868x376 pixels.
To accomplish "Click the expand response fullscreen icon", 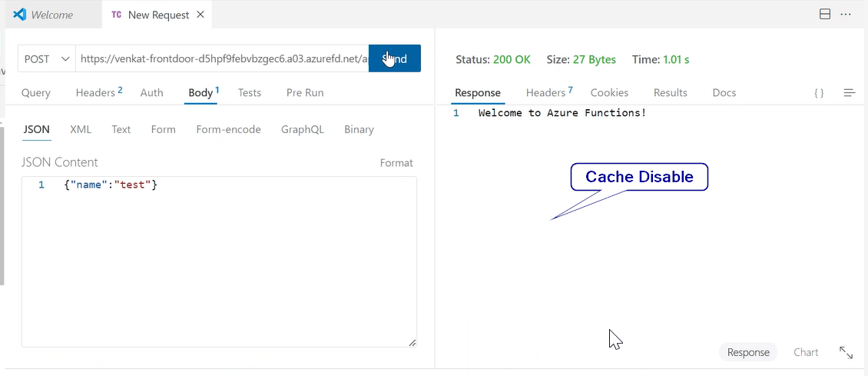I will pyautogui.click(x=846, y=352).
